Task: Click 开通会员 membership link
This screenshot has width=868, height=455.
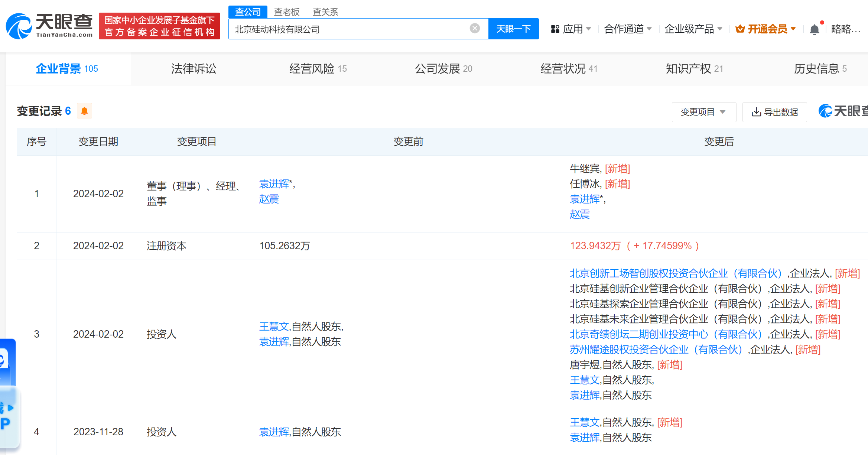Action: (x=765, y=29)
